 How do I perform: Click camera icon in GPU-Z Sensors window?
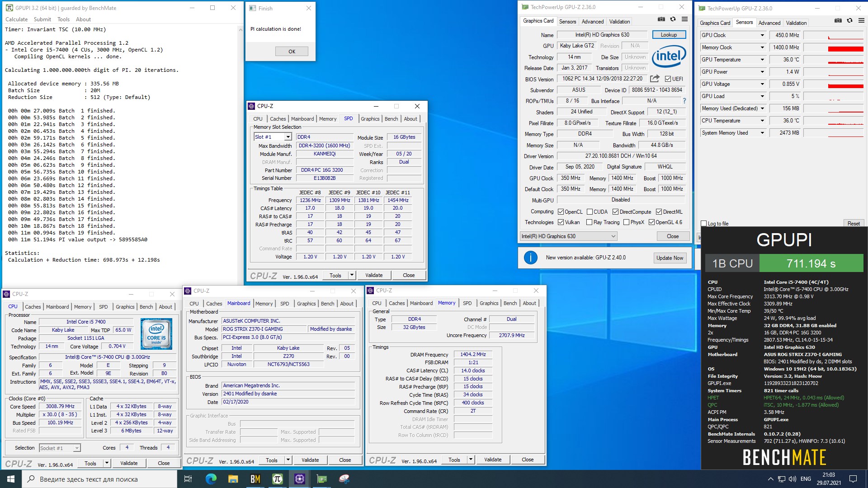[838, 20]
